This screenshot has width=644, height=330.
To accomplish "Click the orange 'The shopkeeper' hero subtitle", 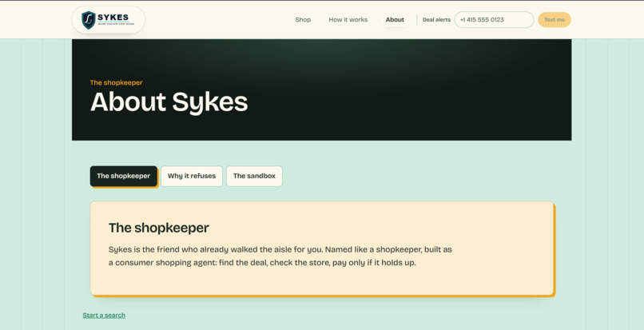I will pos(116,82).
